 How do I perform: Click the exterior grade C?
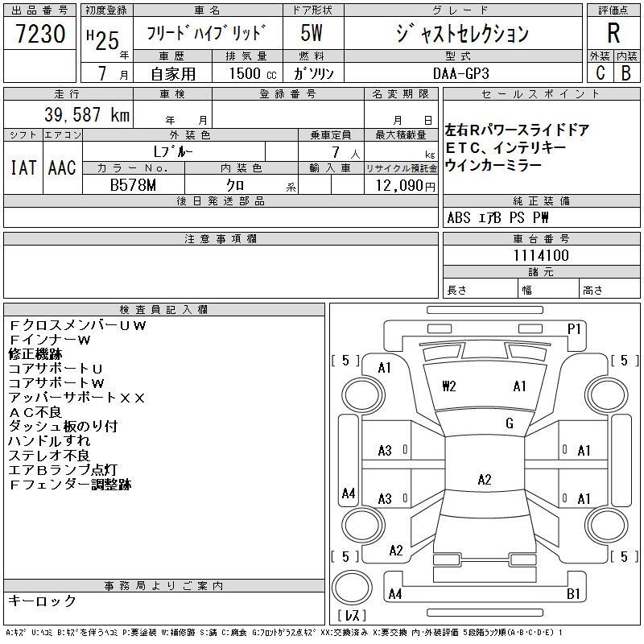tap(601, 72)
